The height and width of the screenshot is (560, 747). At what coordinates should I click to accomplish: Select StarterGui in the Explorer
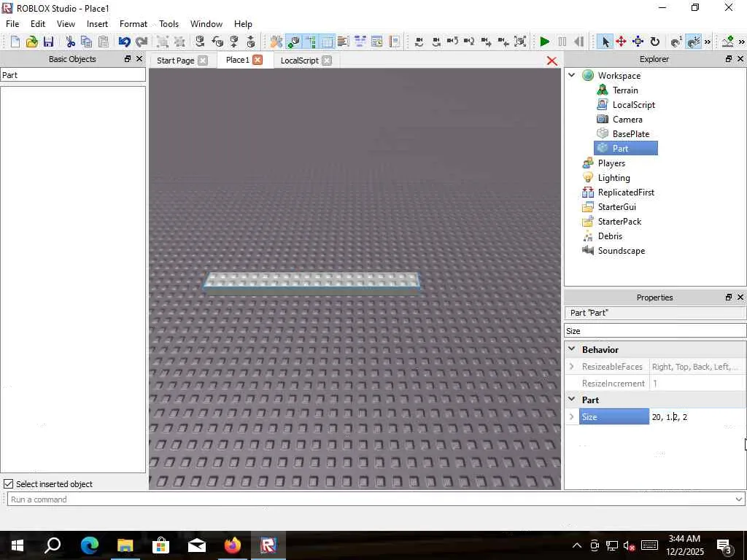click(x=617, y=207)
